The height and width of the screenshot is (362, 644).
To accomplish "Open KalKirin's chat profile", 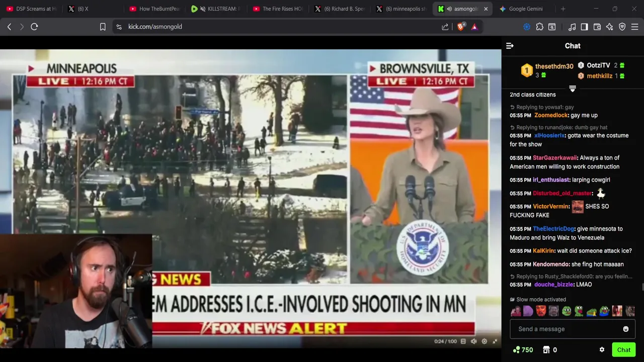I will (543, 251).
